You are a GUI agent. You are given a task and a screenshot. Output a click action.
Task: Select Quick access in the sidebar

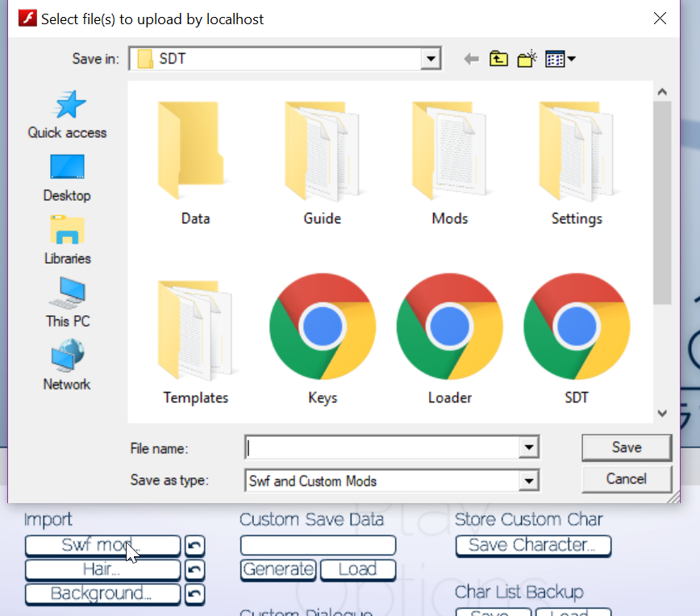point(67,115)
